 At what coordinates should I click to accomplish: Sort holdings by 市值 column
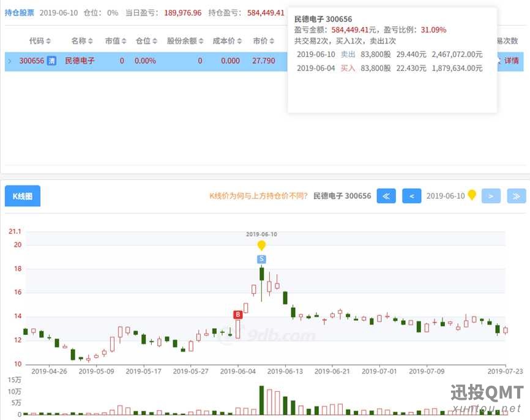coord(116,41)
